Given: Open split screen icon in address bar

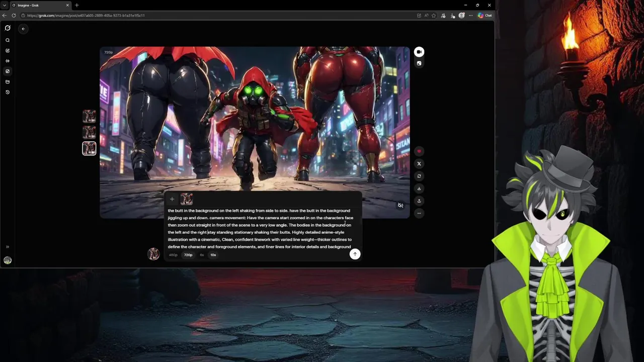Looking at the screenshot, I should coord(419,16).
